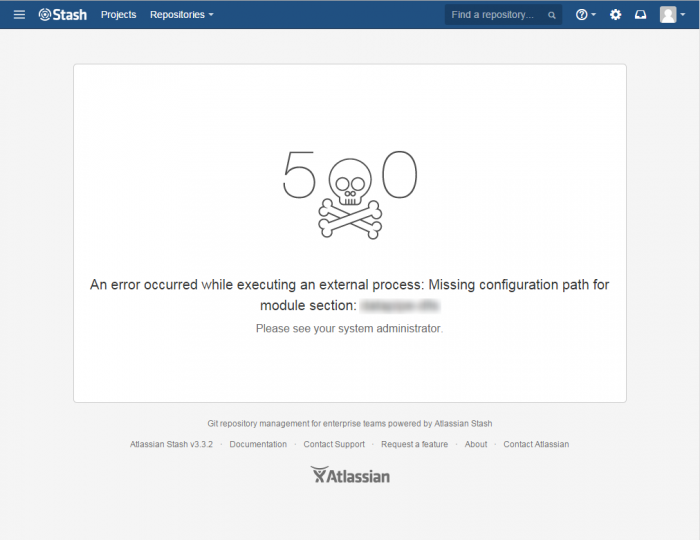Open the help question mark menu
Image resolution: width=700 pixels, height=540 pixels.
click(581, 15)
